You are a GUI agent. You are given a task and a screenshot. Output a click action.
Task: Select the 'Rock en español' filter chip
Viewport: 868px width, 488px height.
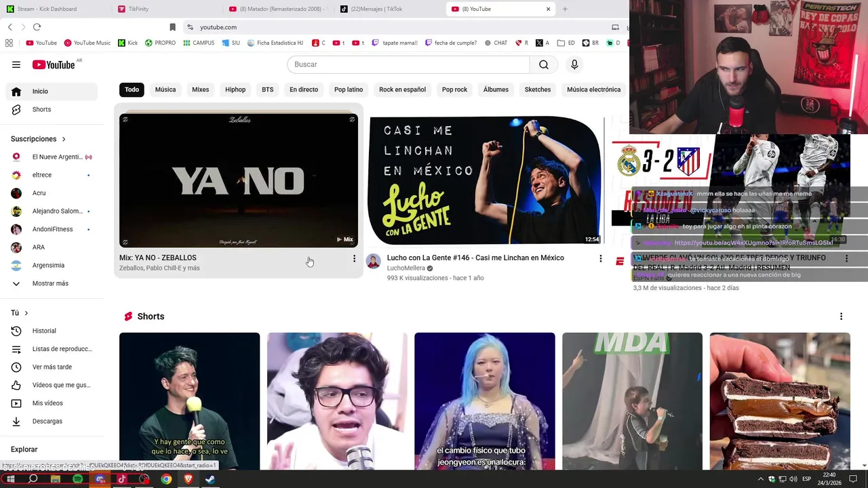point(402,89)
